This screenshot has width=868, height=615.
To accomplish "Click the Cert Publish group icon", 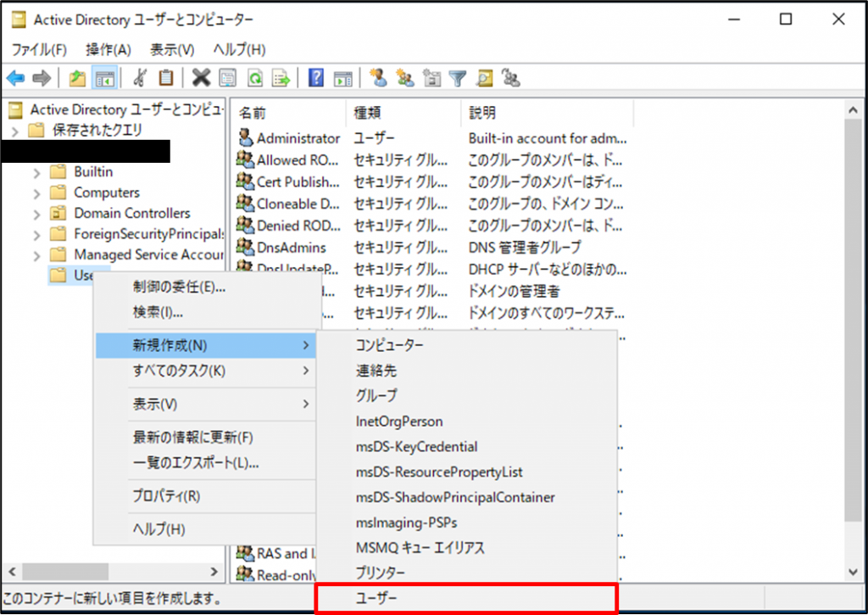I will (x=245, y=182).
